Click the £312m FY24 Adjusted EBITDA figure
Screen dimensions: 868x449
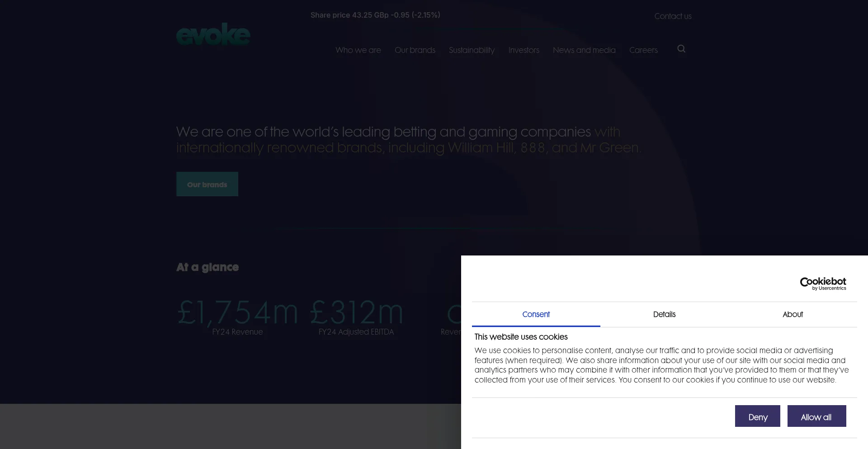(356, 312)
